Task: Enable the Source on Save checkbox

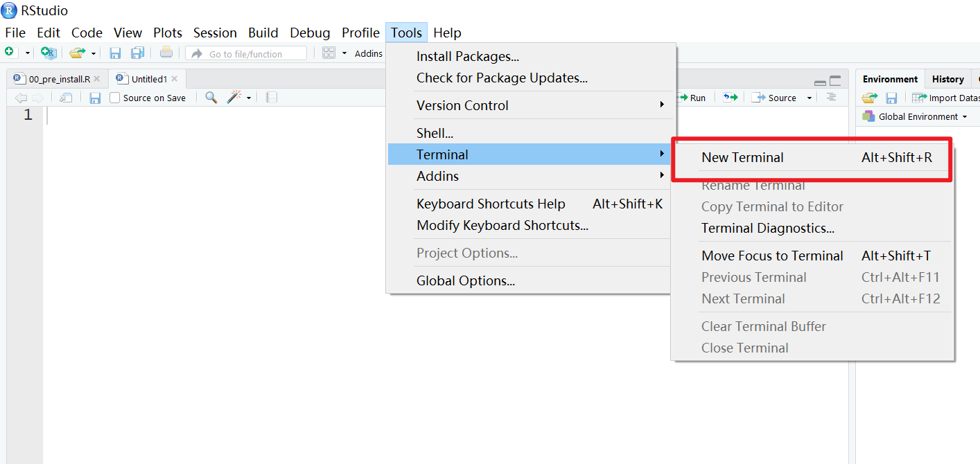Action: pos(115,98)
